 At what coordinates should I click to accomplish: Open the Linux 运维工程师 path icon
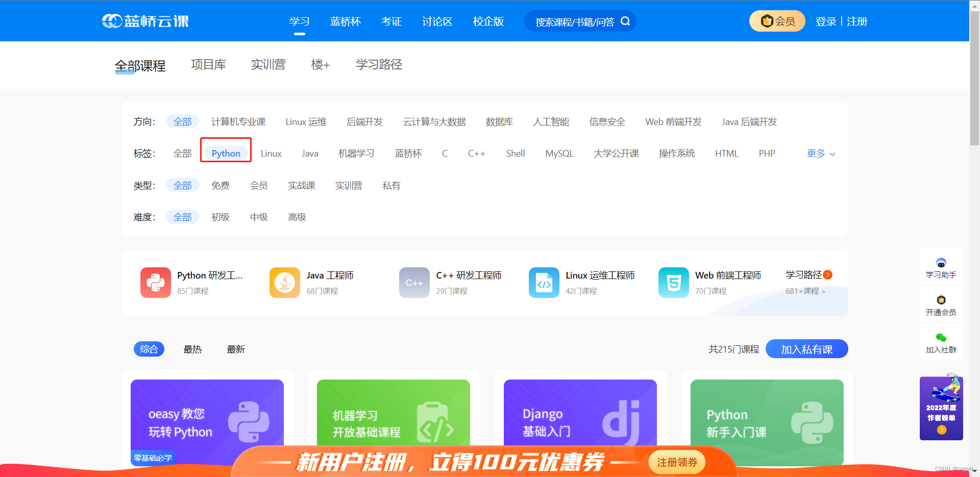coord(544,283)
